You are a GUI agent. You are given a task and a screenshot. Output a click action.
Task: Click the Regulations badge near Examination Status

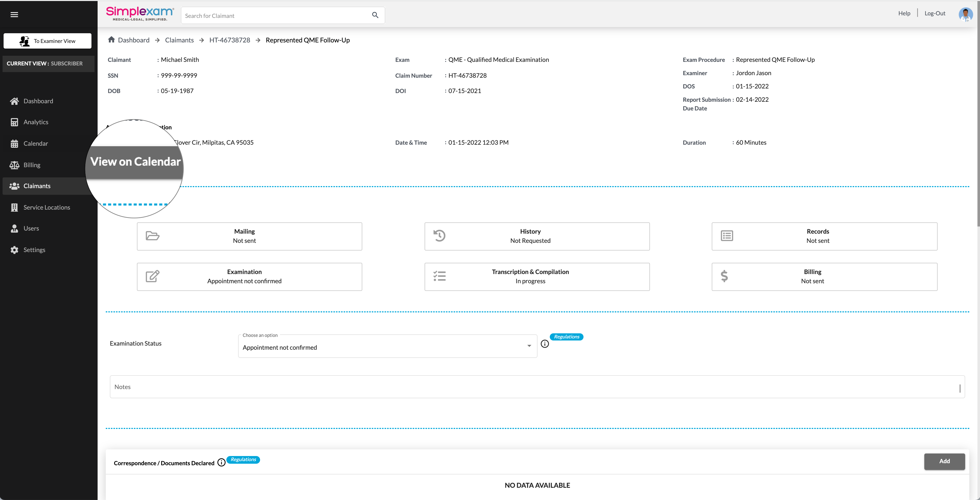pos(566,337)
